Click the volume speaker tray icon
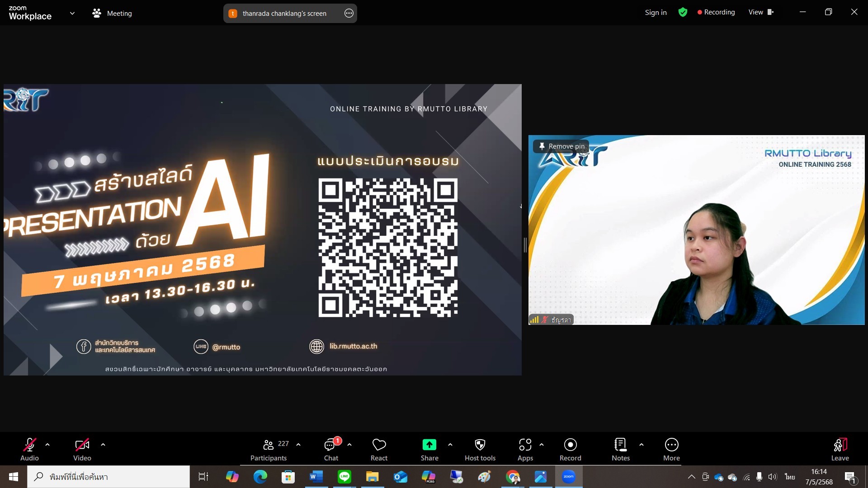Screen dimensions: 868x488 (x=773, y=477)
